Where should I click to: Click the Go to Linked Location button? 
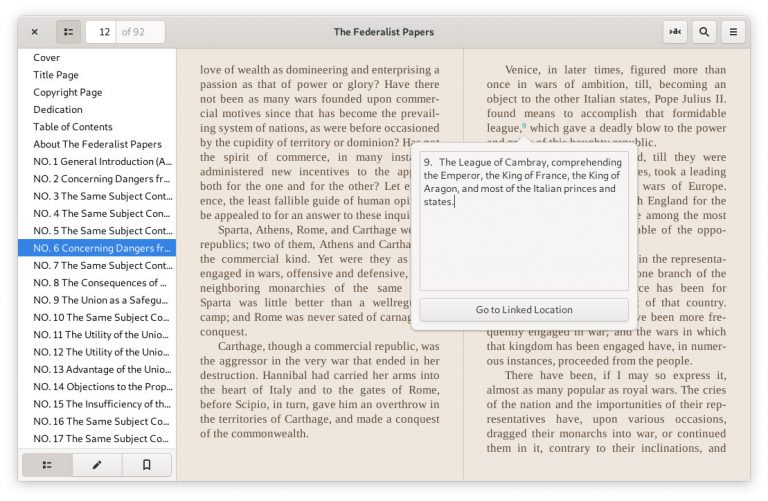coord(524,310)
